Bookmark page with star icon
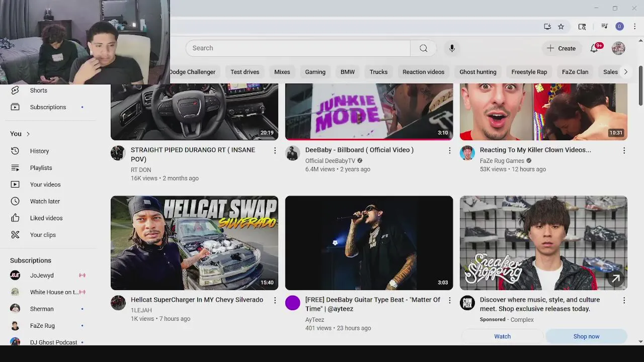 coord(561,27)
